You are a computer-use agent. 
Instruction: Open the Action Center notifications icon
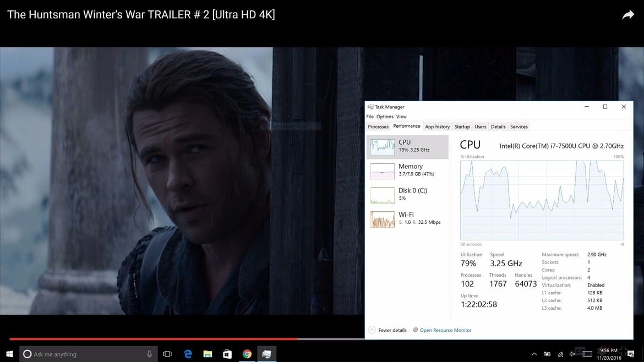(631, 354)
